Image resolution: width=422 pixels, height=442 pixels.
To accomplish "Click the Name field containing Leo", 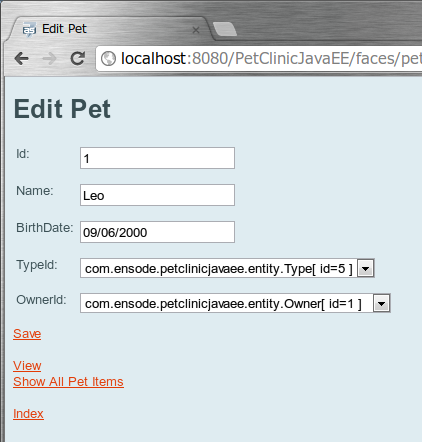I will [157, 195].
